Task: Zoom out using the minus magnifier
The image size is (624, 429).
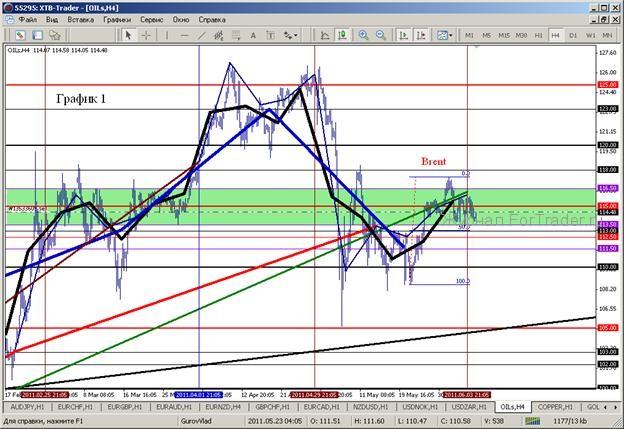Action: click(x=383, y=34)
